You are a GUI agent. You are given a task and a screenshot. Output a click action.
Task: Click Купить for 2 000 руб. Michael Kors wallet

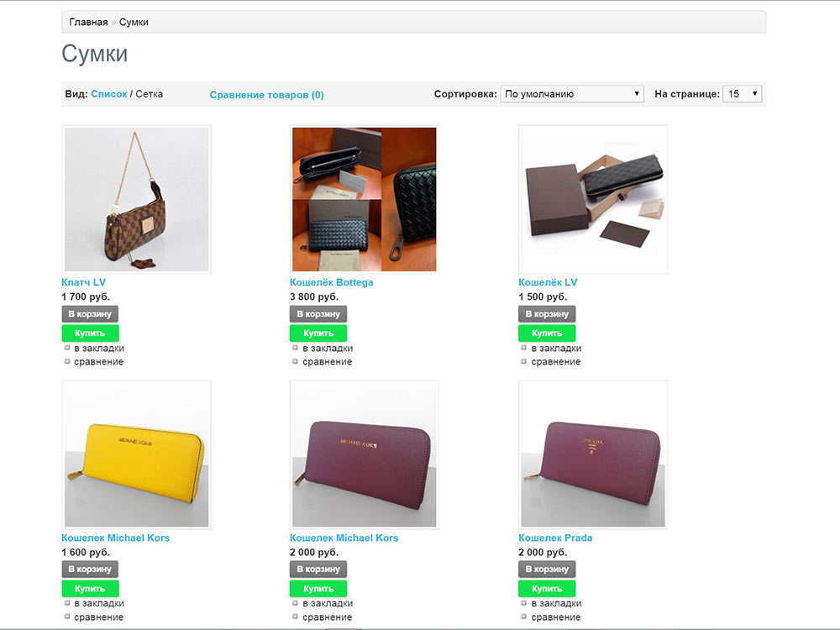point(318,589)
